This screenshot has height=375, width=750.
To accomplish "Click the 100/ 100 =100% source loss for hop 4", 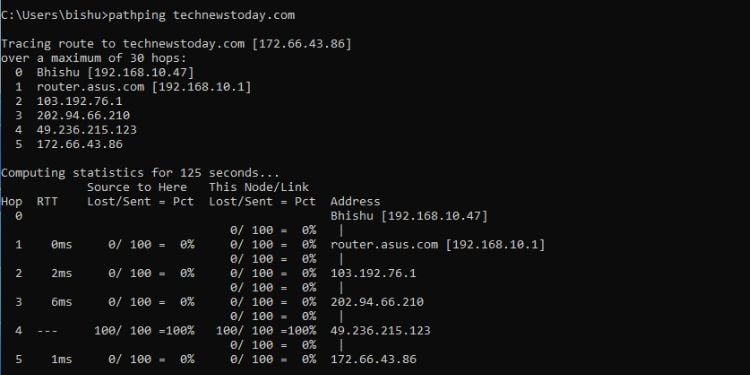I will pos(144,331).
